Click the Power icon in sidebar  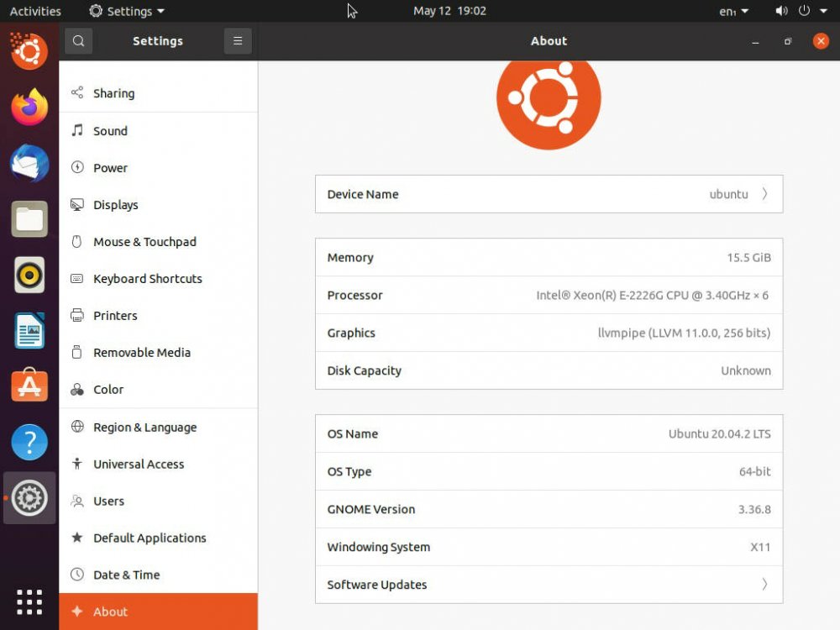tap(77, 167)
